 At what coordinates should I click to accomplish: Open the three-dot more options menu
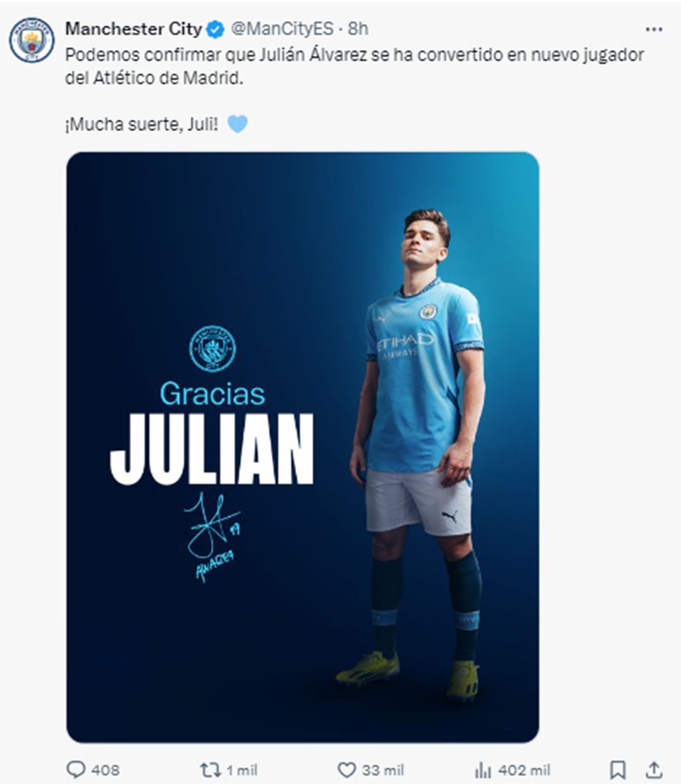coord(654,29)
